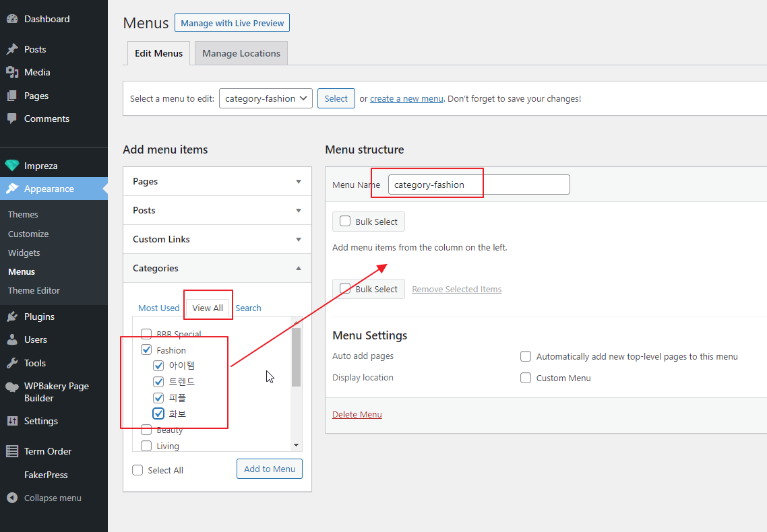The width and height of the screenshot is (767, 532).
Task: Expand the Pages accordion section
Action: click(x=217, y=181)
